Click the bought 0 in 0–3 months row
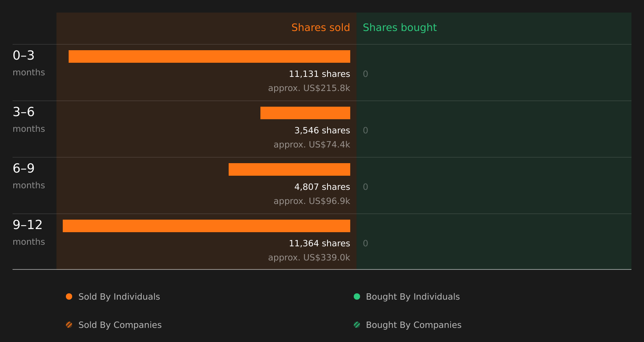The width and height of the screenshot is (644, 342). click(366, 74)
